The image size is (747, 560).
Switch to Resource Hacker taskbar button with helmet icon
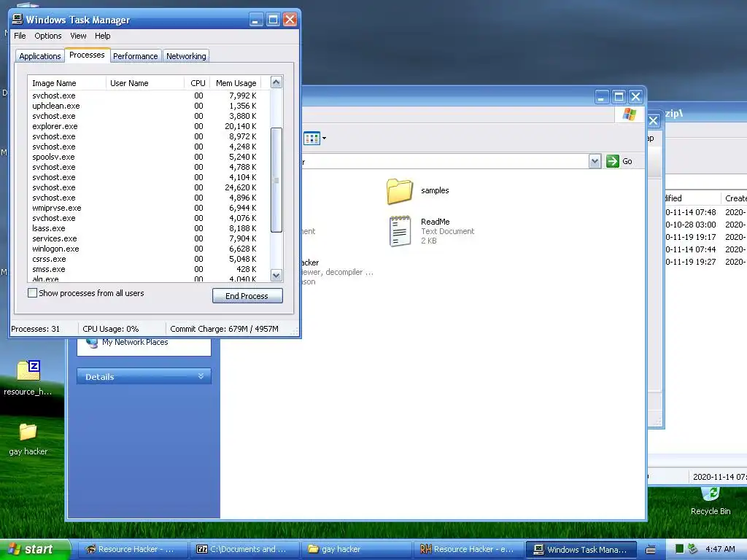(x=133, y=550)
